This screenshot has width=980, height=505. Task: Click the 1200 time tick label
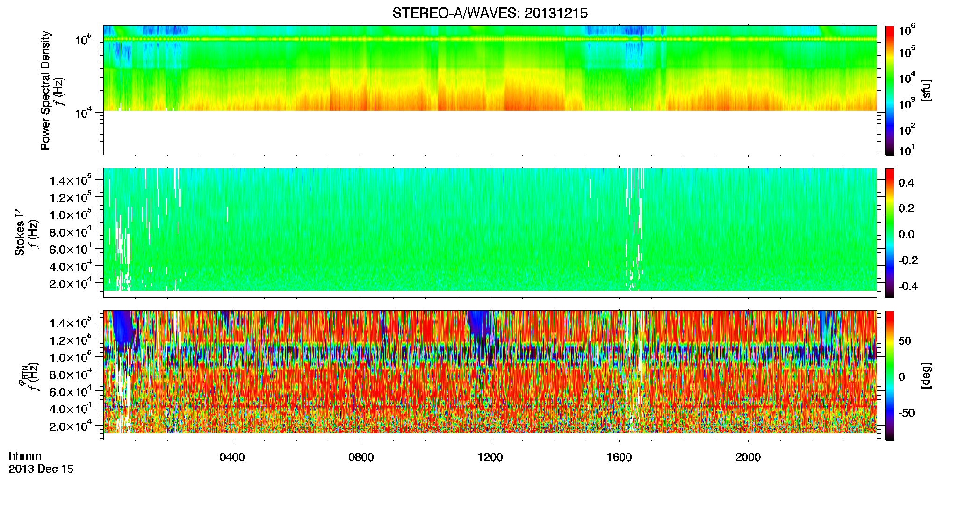[490, 457]
